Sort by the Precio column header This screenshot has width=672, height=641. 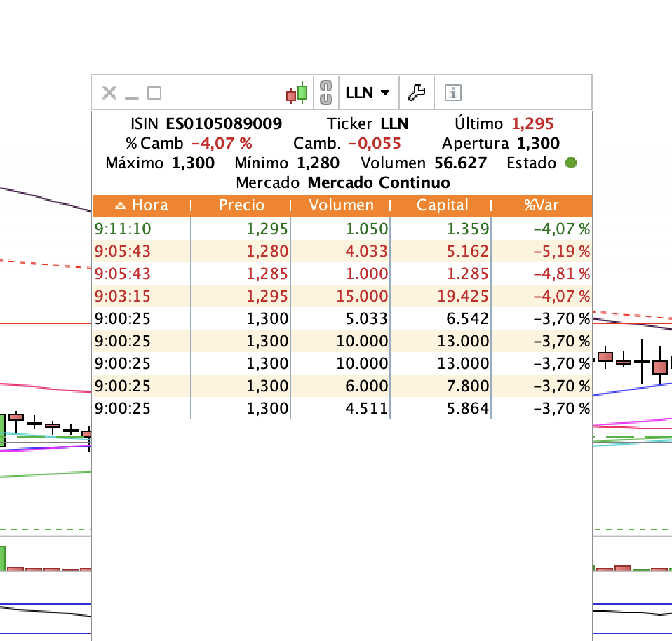coord(241,205)
